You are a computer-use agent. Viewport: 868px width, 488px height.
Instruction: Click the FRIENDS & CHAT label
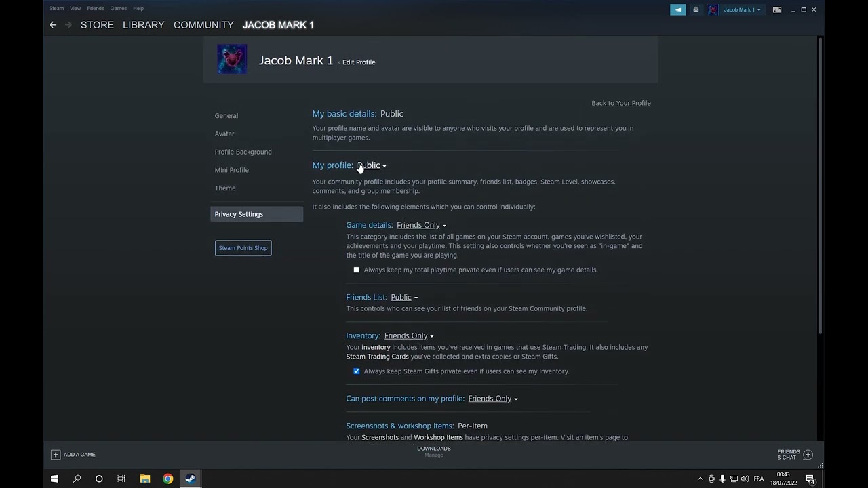point(789,455)
